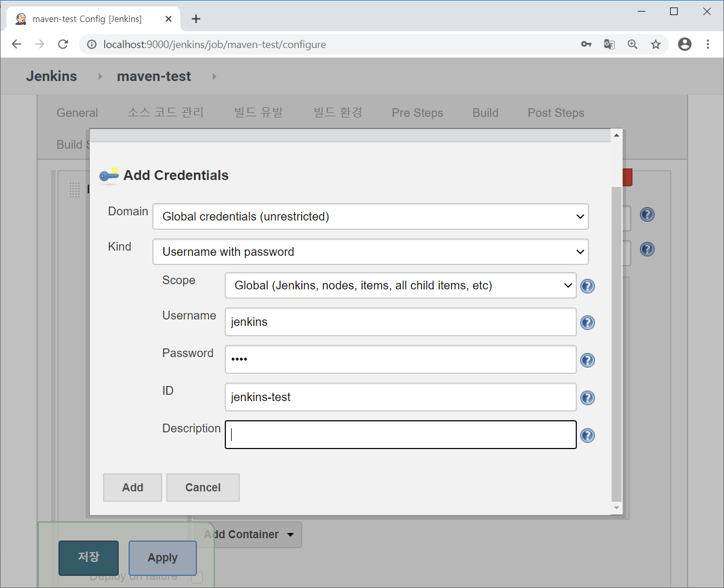Open the Scope dropdown
724x588 pixels.
click(401, 285)
